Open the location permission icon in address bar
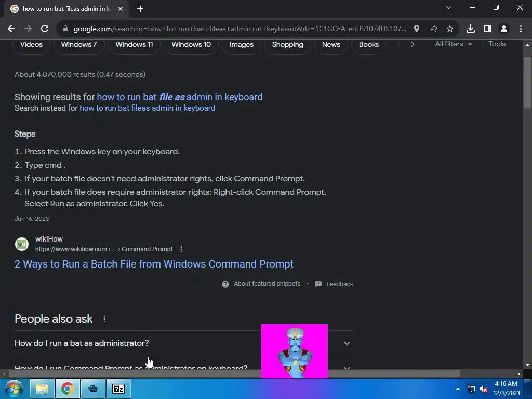 coord(416,29)
